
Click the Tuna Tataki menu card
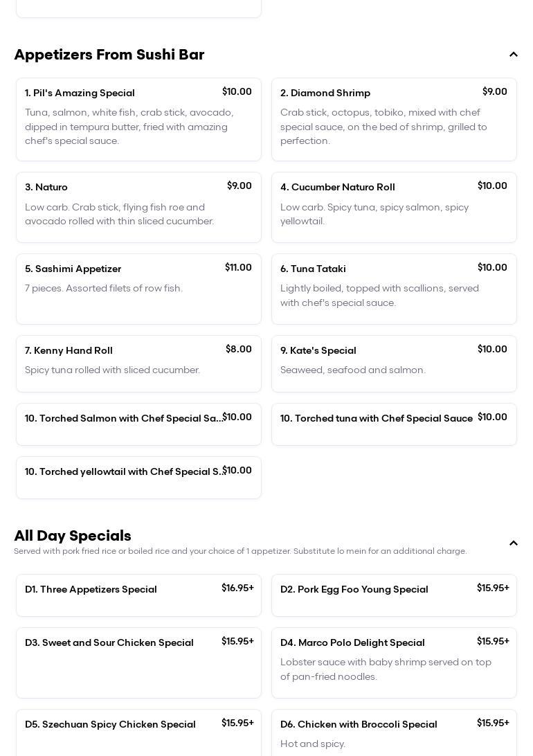tap(394, 289)
